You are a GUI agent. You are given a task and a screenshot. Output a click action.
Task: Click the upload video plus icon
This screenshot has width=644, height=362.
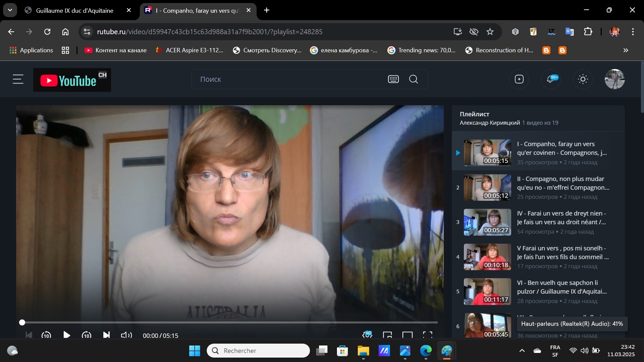(x=519, y=79)
